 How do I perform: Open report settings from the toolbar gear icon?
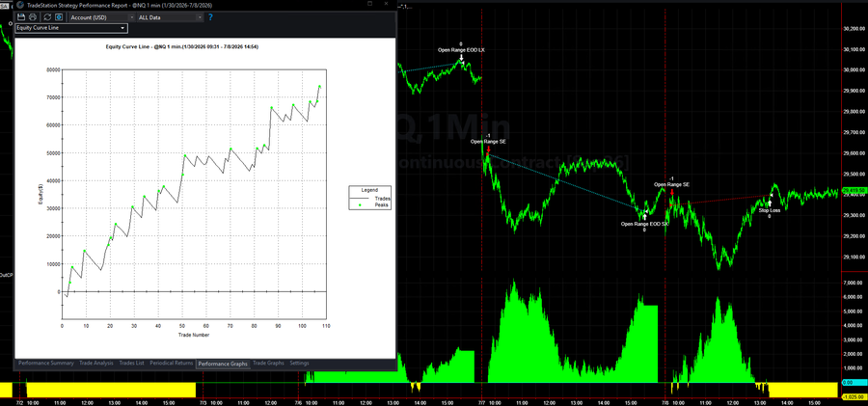pos(58,17)
